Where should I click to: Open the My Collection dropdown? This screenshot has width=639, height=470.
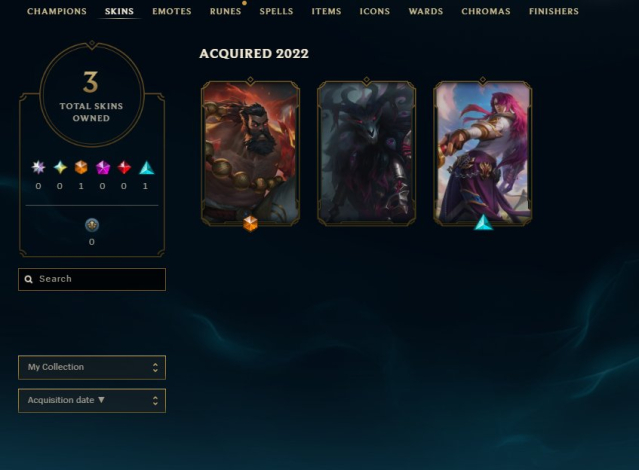[92, 367]
